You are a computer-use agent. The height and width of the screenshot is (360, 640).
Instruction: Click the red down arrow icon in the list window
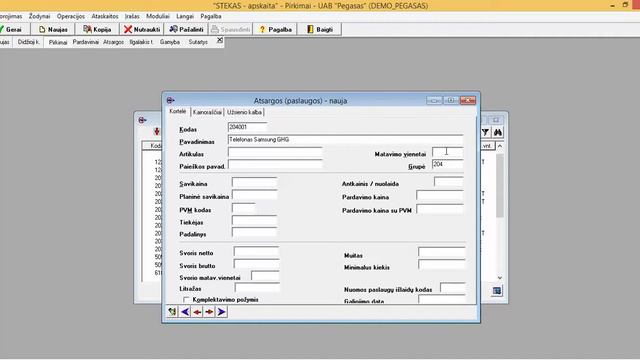click(157, 131)
